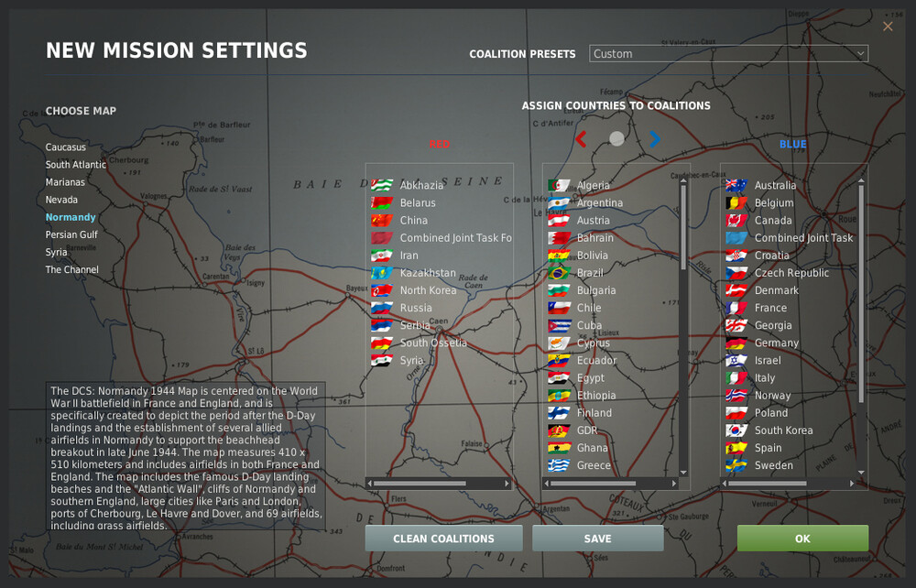
Task: Click the down arrow of the BLUE list scrollbar
Action: pyautogui.click(x=861, y=473)
